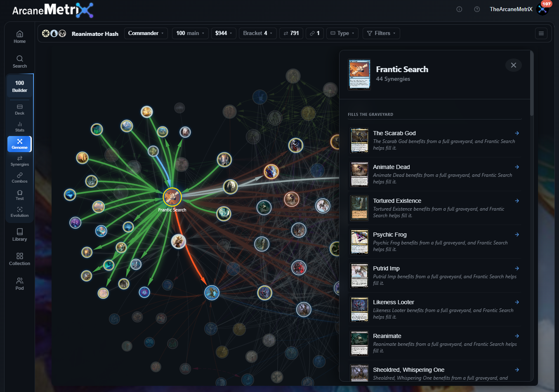The height and width of the screenshot is (392, 559).
Task: Select the 100 Builder section
Action: click(19, 86)
